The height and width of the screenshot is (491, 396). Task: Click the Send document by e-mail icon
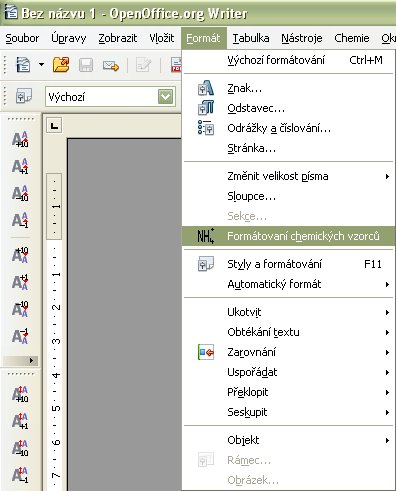point(111,65)
